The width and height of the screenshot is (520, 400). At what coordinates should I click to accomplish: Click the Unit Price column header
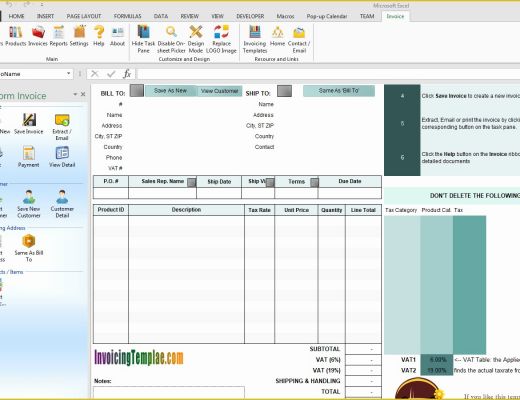(296, 210)
